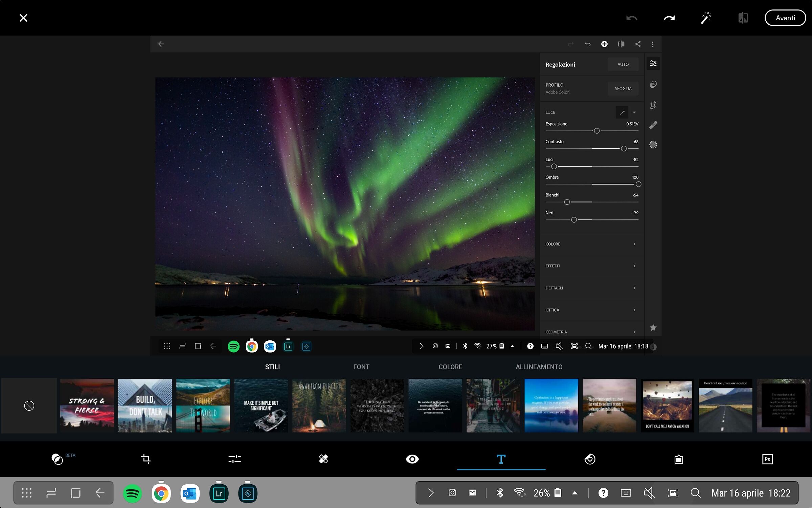Switch to the ALLINEAMENTO tab

click(539, 367)
